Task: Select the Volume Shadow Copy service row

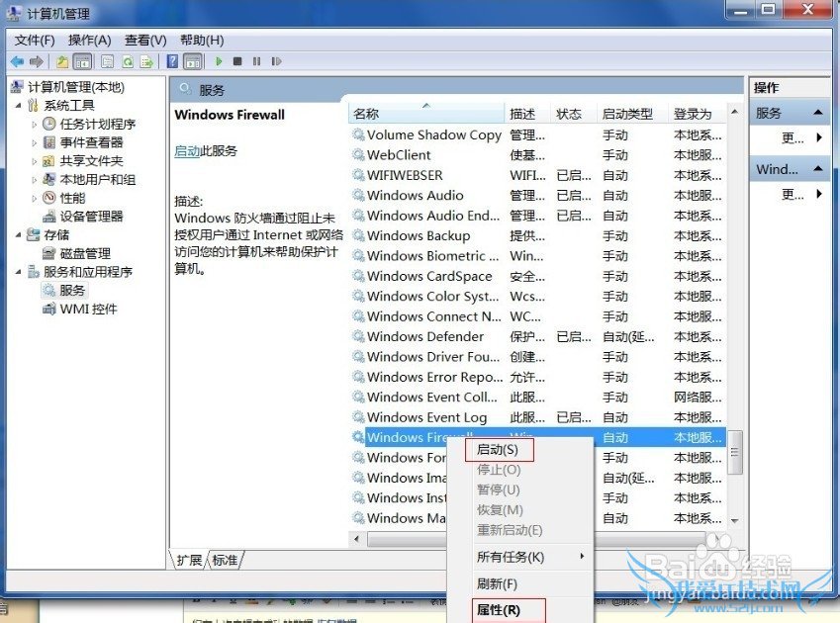Action: point(537,134)
